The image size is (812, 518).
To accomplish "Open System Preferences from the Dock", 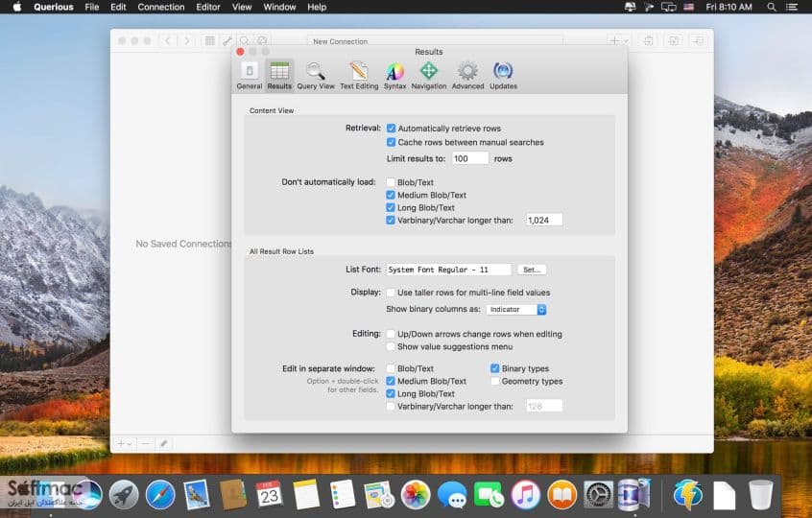I will tap(598, 494).
